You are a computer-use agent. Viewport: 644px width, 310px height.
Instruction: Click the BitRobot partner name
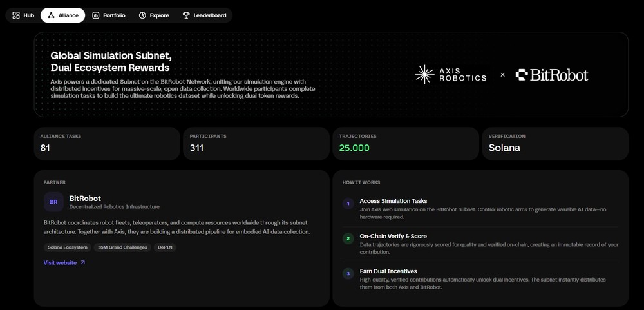pyautogui.click(x=85, y=198)
